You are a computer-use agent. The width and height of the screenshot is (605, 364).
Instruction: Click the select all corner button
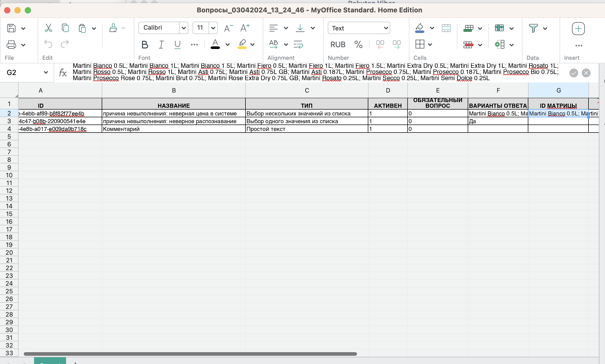click(x=9, y=90)
